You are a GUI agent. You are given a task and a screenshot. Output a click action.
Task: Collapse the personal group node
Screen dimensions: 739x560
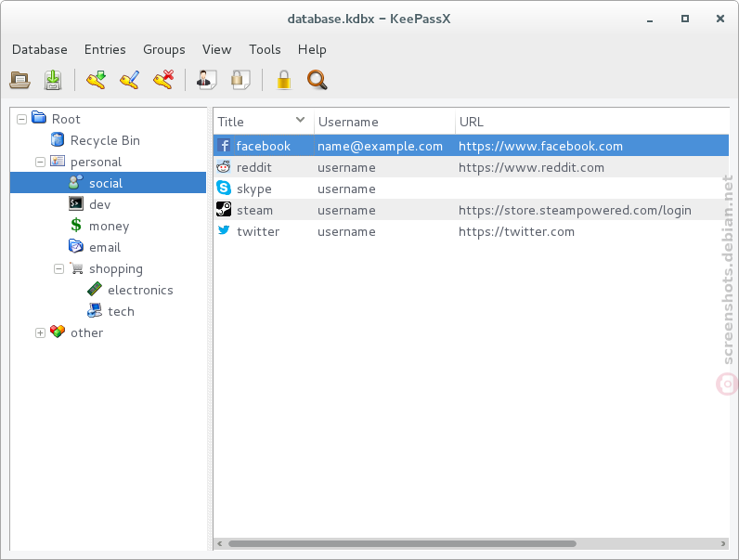coord(40,163)
